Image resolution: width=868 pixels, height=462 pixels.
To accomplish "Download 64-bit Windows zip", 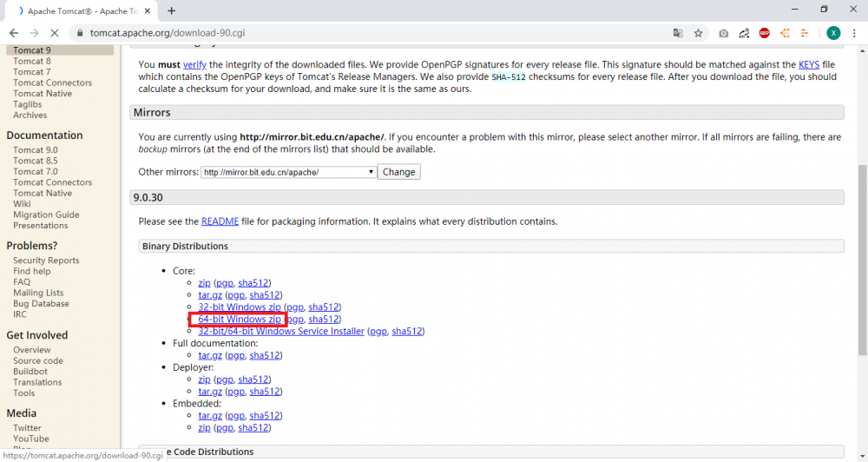I will (240, 320).
